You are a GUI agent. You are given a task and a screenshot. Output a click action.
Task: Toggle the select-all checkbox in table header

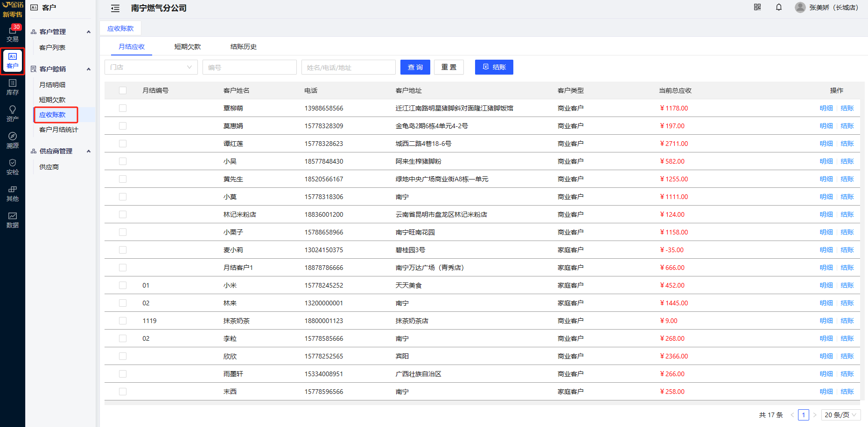(x=123, y=90)
